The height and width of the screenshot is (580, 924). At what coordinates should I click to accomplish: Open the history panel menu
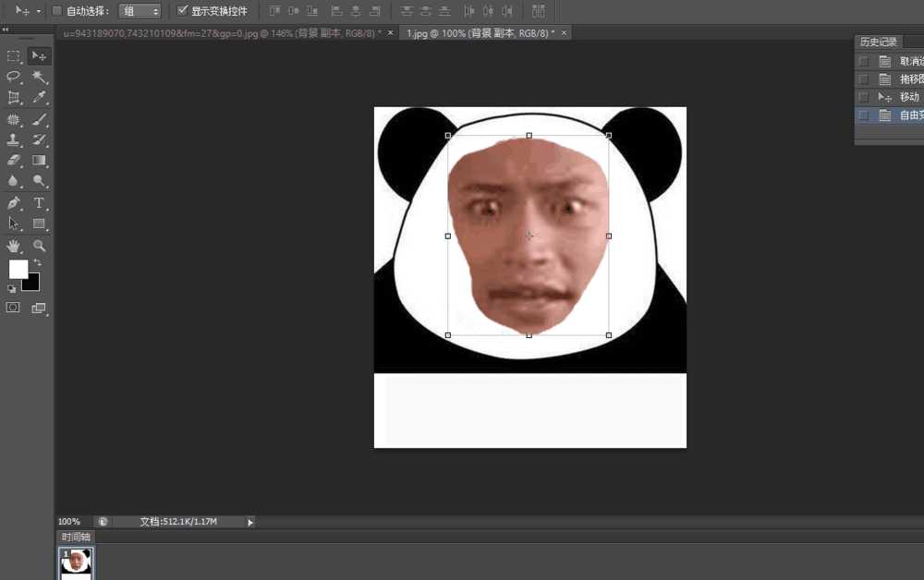point(919,41)
